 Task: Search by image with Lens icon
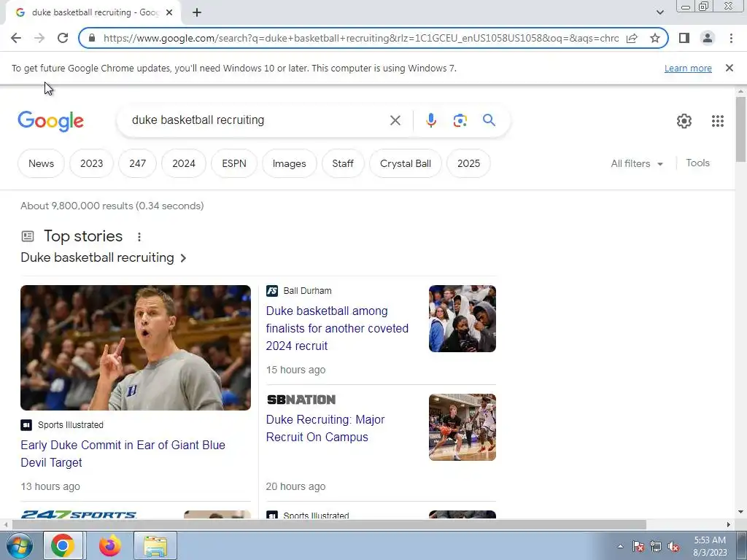point(460,120)
